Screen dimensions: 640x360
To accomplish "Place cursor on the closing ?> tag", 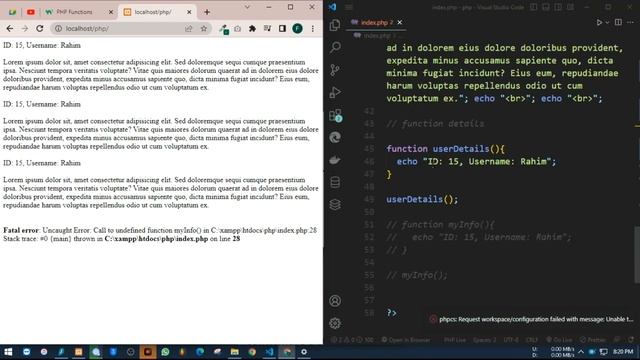I will pos(391,313).
